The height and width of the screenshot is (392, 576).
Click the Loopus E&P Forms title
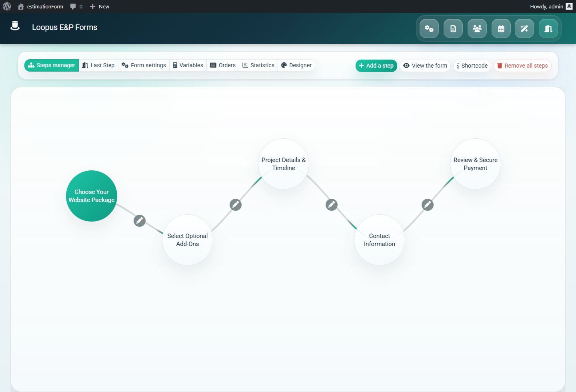64,27
